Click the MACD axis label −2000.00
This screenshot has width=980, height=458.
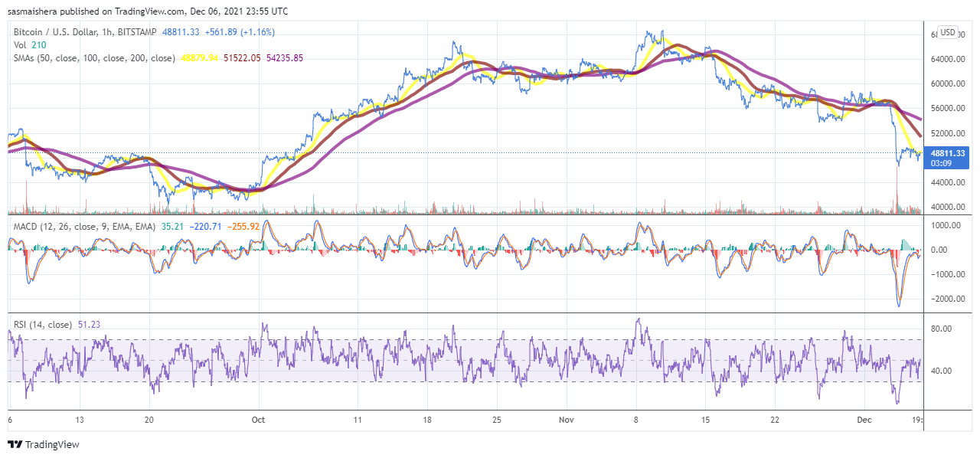coord(947,299)
